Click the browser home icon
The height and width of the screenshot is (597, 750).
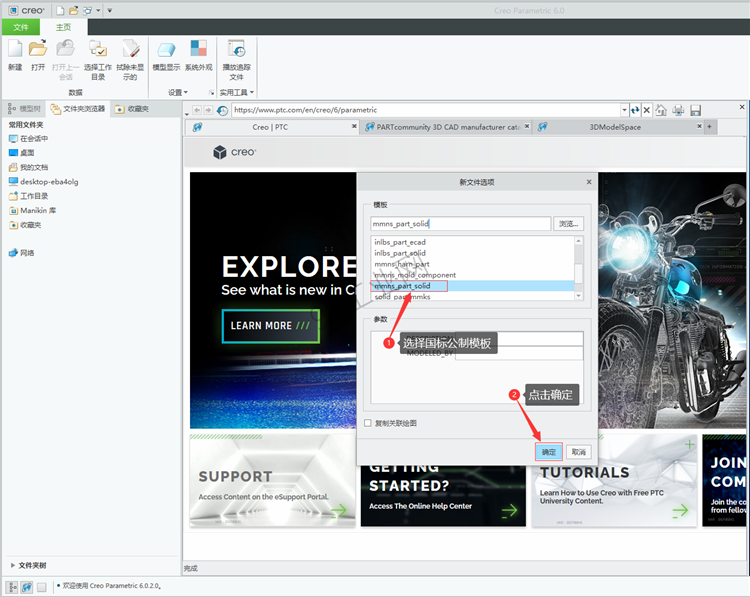tap(662, 111)
